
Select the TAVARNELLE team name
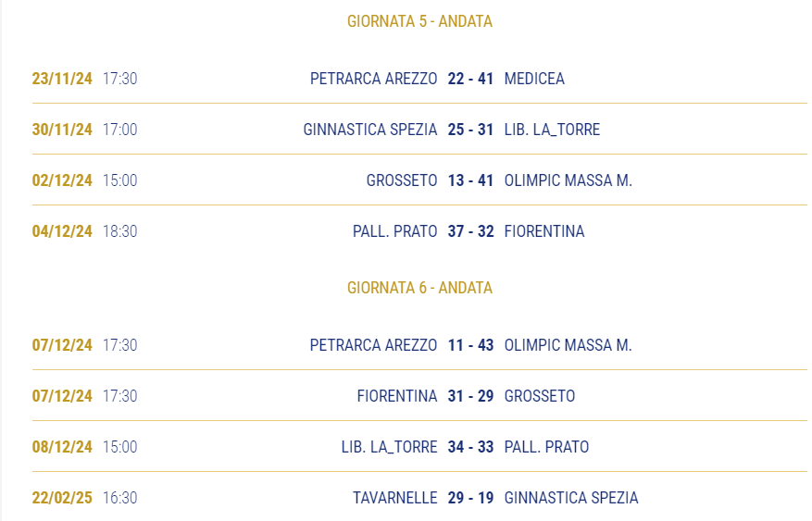395,498
